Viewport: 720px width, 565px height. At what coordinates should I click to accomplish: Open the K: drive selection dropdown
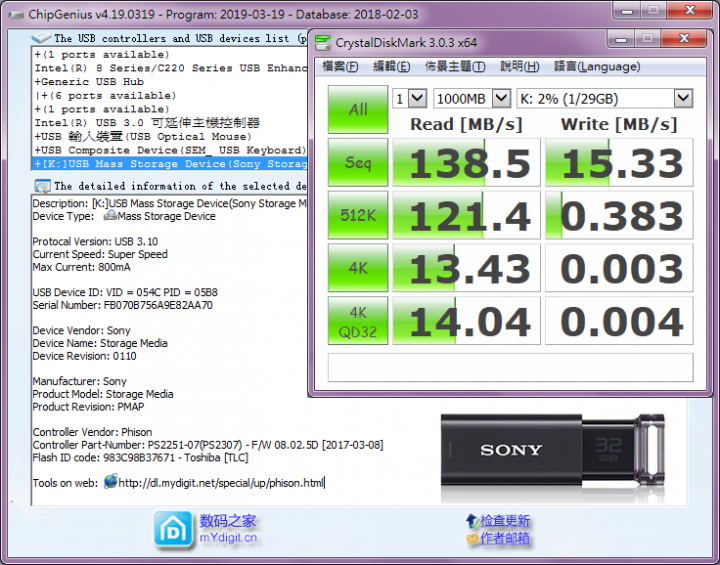(x=605, y=98)
